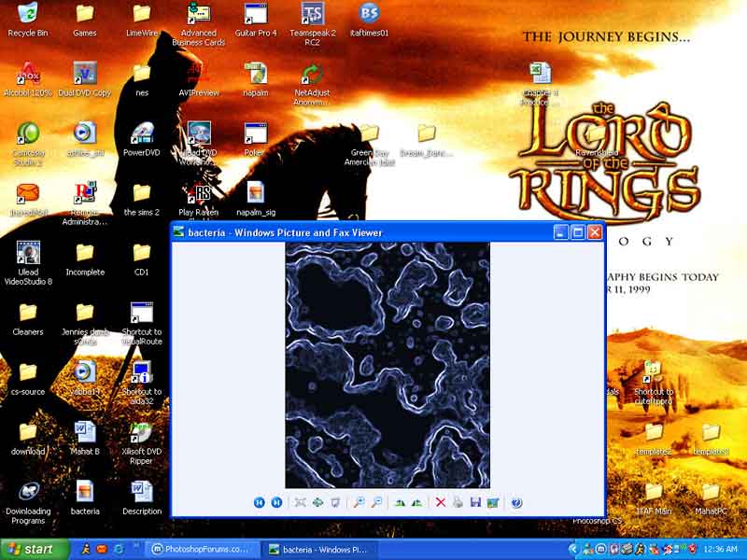
Task: Zoom in on the bacteria picture
Action: pos(359,502)
